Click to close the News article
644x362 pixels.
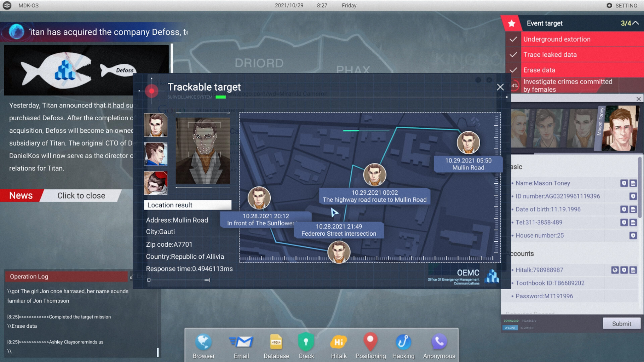pyautogui.click(x=81, y=195)
